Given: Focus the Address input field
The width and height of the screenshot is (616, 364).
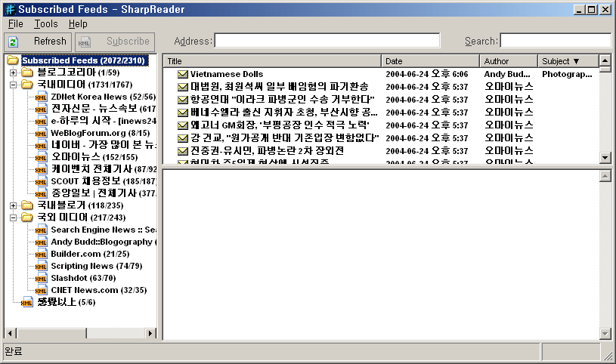Looking at the screenshot, I should pyautogui.click(x=327, y=41).
